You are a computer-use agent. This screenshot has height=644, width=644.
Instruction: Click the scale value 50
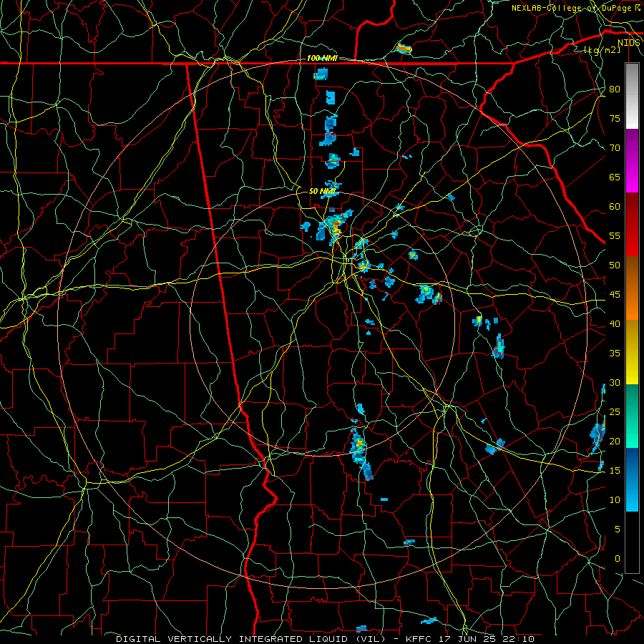coord(615,265)
